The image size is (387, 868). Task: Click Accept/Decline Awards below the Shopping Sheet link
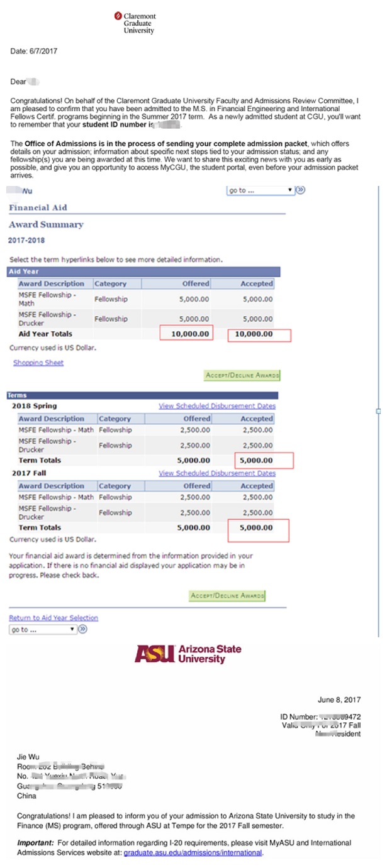[x=242, y=376]
